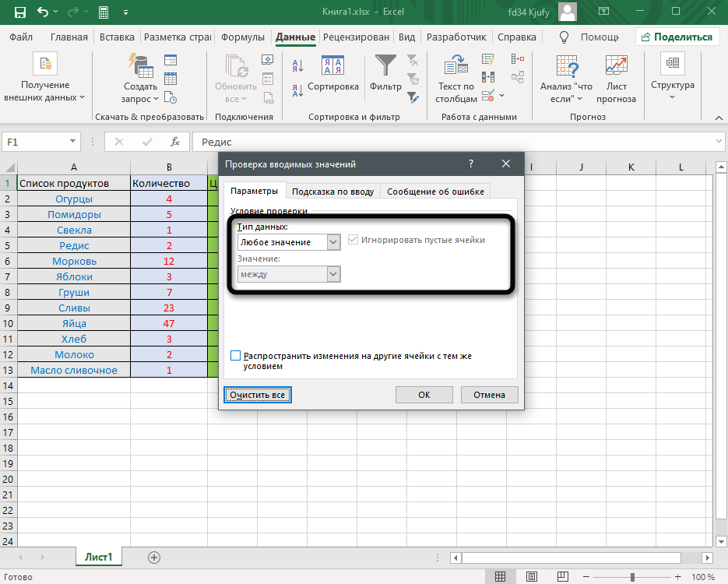Expand the 'Значение' combo box
Image resolution: width=728 pixels, height=584 pixels.
point(333,274)
